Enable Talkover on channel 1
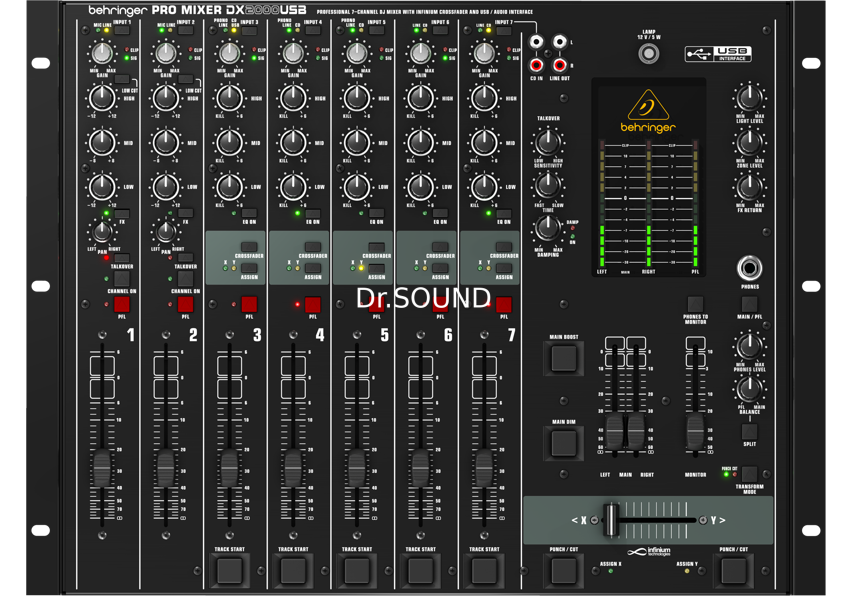This screenshot has height=596, width=852. pyautogui.click(x=122, y=258)
